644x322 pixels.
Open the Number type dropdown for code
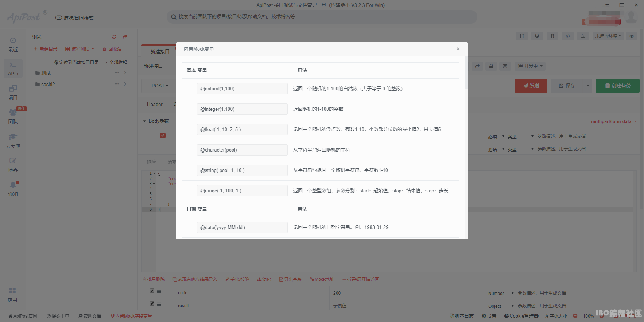click(501, 293)
